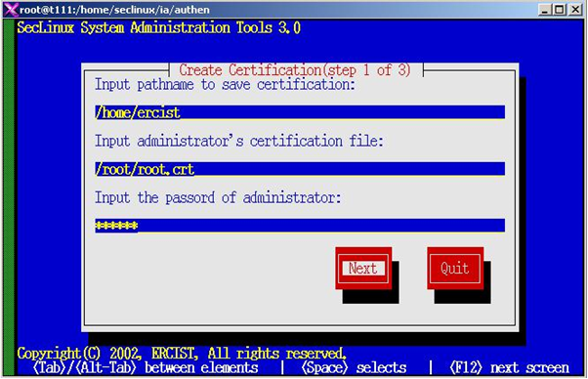Focus the administrator certification file field
This screenshot has width=588, height=379.
[x=300, y=169]
